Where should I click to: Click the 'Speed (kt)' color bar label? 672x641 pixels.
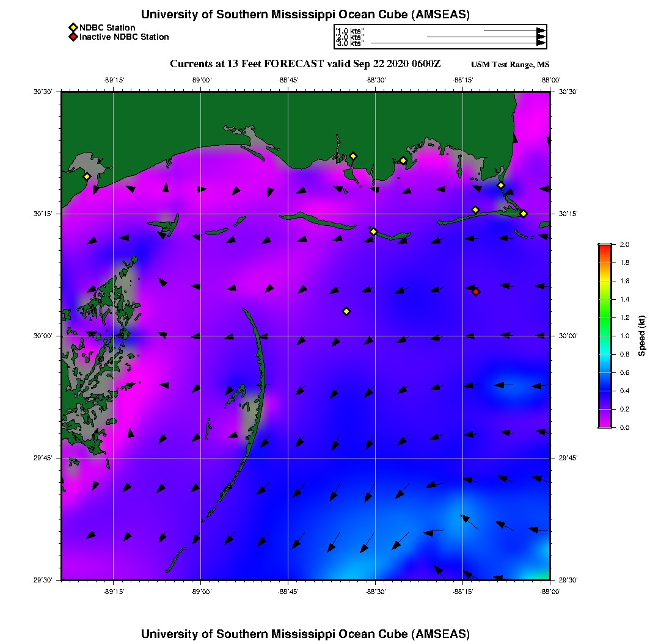point(642,336)
